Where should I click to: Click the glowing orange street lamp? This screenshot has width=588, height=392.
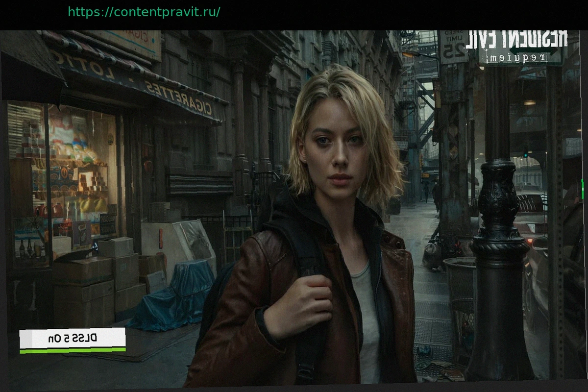408,54
